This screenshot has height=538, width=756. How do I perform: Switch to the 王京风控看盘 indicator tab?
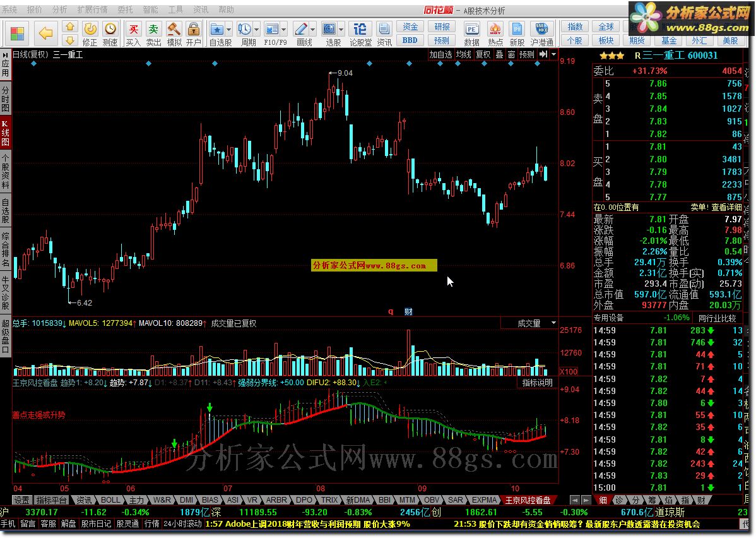click(528, 500)
